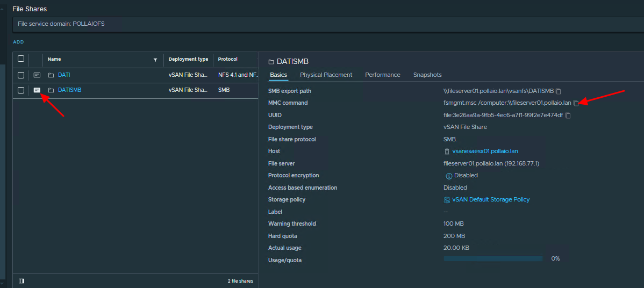
Task: Click Actual usage value 20.00 KB
Action: 456,248
